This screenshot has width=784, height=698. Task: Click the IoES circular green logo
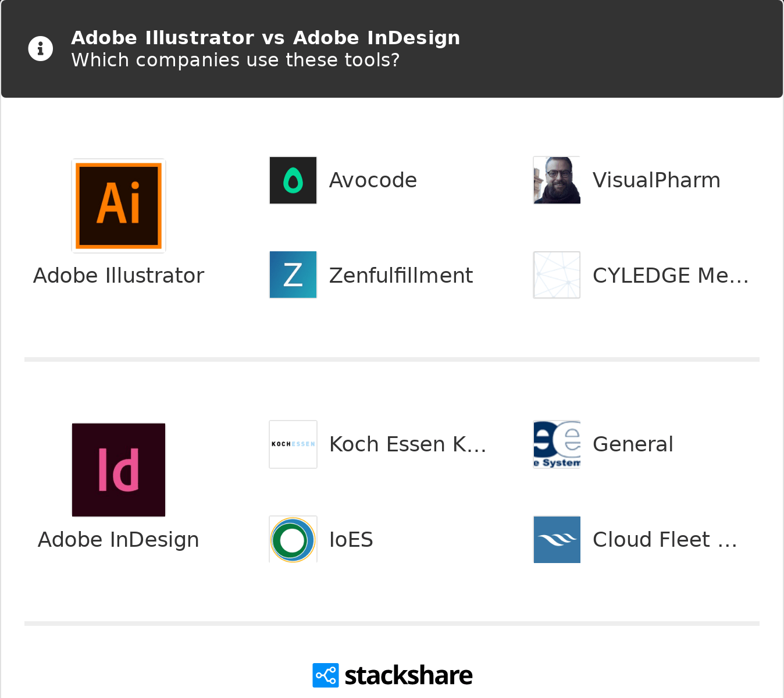click(x=293, y=539)
